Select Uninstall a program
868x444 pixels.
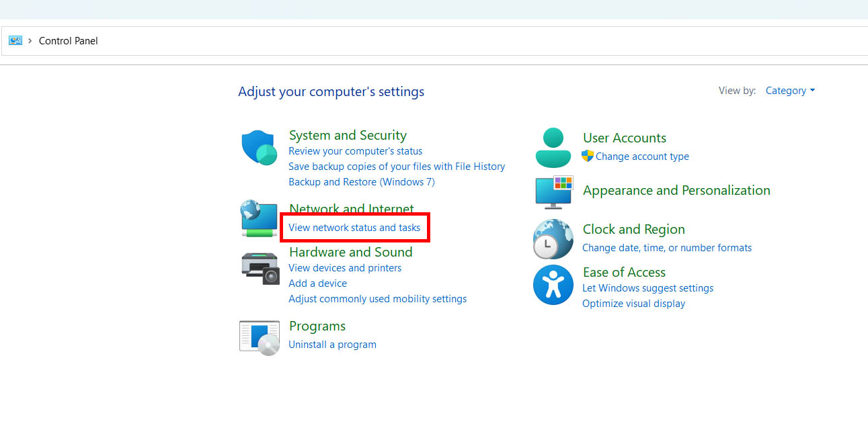coord(332,345)
